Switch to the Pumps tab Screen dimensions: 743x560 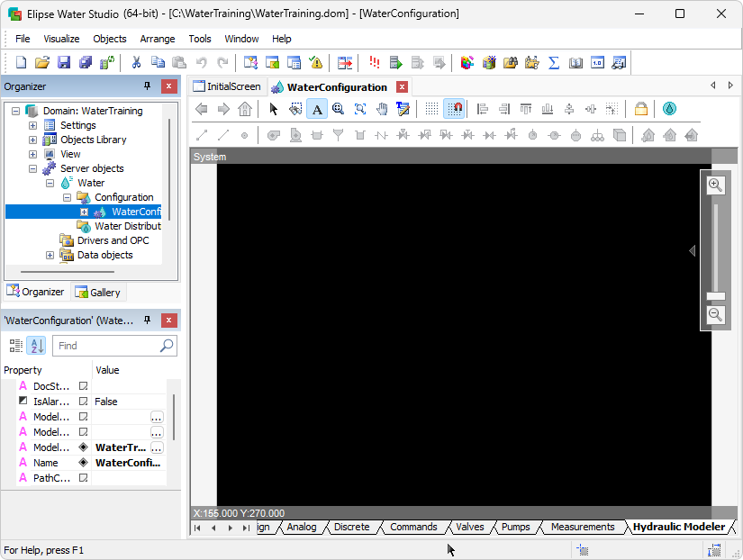pos(515,527)
